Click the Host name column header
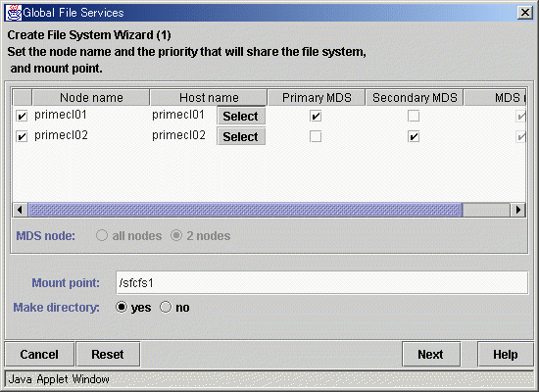Screen dimensions: 539x392 click(x=209, y=98)
